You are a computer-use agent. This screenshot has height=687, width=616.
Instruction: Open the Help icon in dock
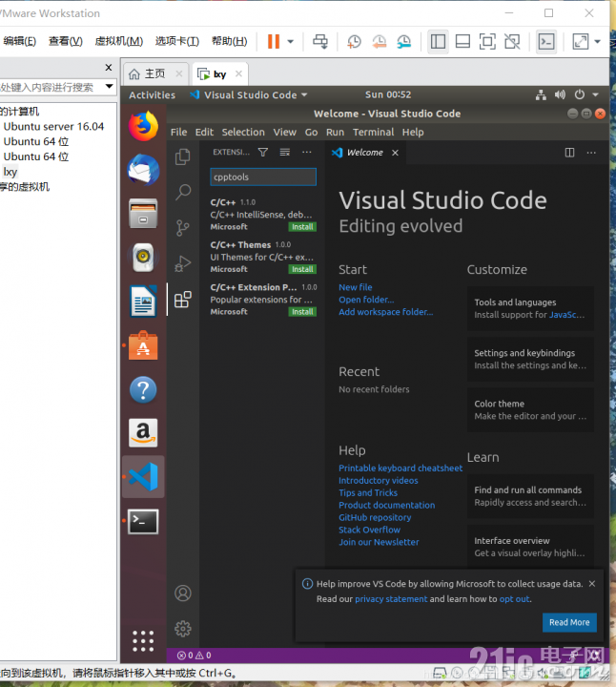(x=143, y=389)
